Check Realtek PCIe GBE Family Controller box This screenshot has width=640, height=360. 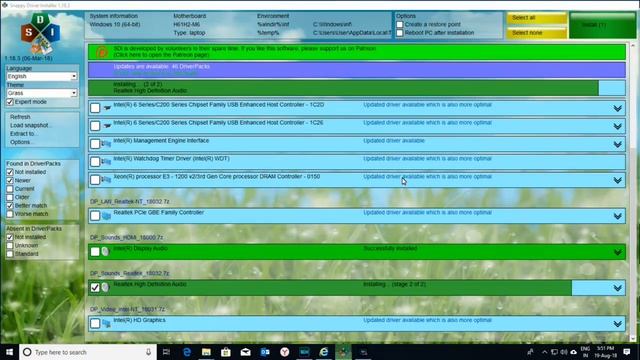(95, 216)
